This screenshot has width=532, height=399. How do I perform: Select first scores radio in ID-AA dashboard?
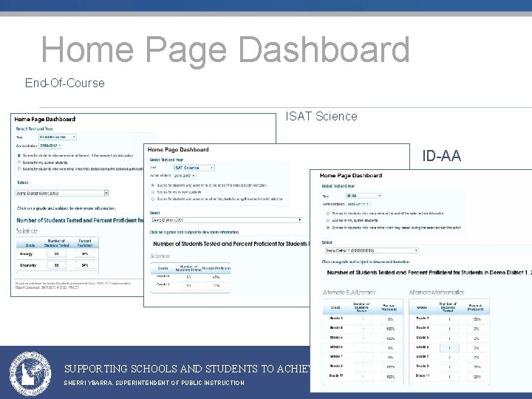pos(328,214)
